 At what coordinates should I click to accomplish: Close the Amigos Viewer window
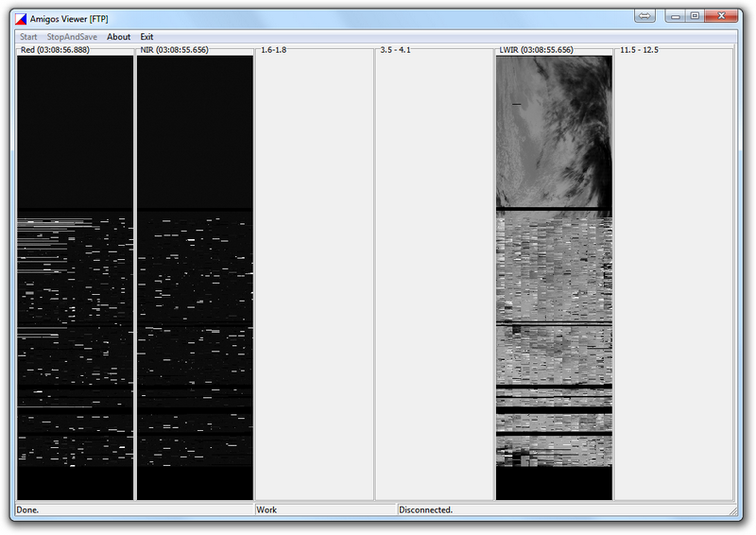click(x=721, y=16)
